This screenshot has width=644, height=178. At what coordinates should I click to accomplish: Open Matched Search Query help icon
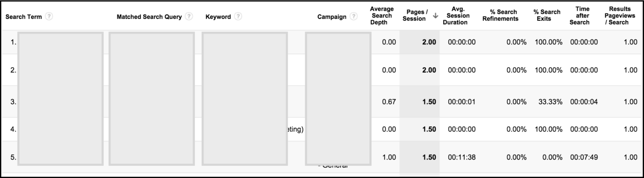pos(189,17)
